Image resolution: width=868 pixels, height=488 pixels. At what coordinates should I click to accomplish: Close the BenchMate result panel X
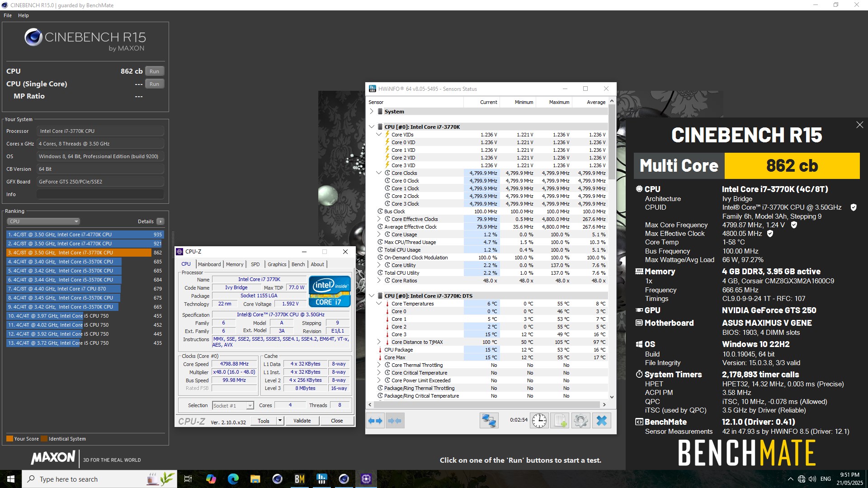(x=859, y=125)
